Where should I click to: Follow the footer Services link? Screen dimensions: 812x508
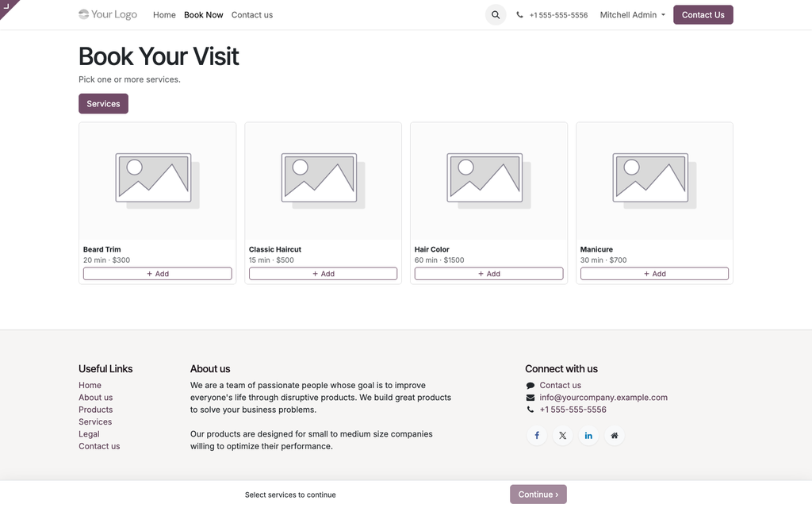tap(95, 422)
